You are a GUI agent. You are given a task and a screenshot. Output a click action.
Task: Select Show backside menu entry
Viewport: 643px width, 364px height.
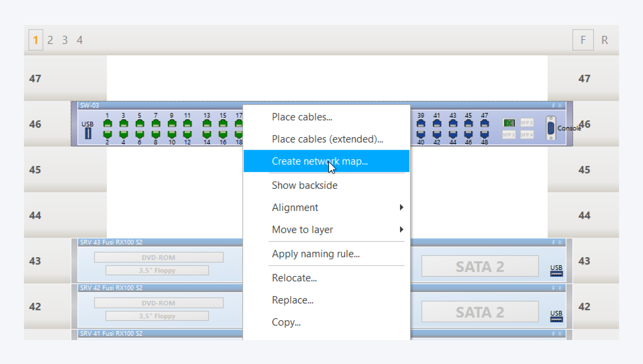pyautogui.click(x=305, y=185)
